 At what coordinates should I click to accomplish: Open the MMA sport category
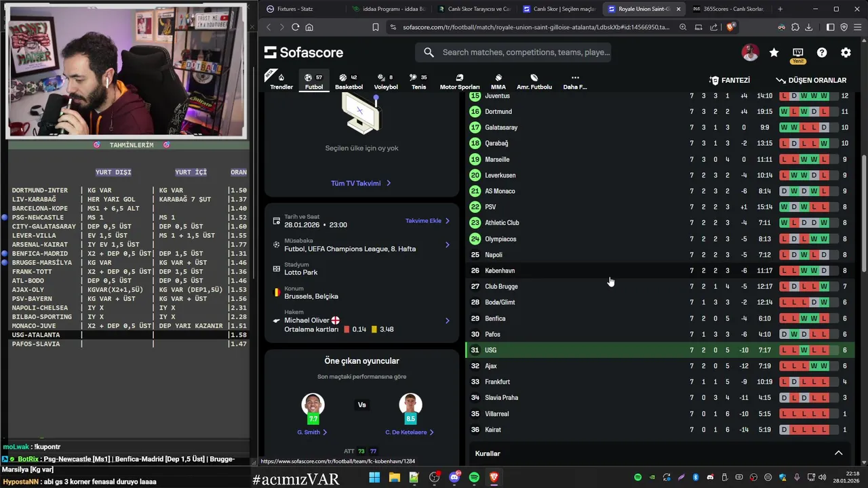[498, 81]
